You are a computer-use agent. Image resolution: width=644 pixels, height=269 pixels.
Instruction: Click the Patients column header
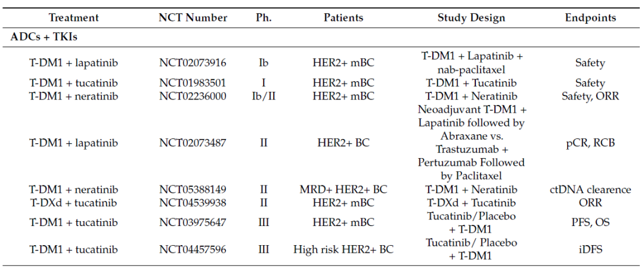[x=343, y=18]
